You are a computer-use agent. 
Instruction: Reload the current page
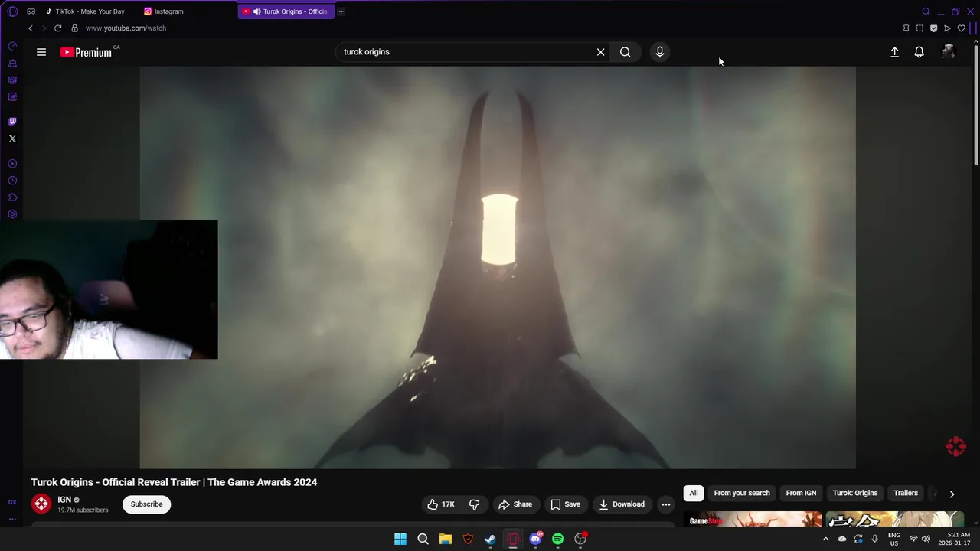click(57, 28)
